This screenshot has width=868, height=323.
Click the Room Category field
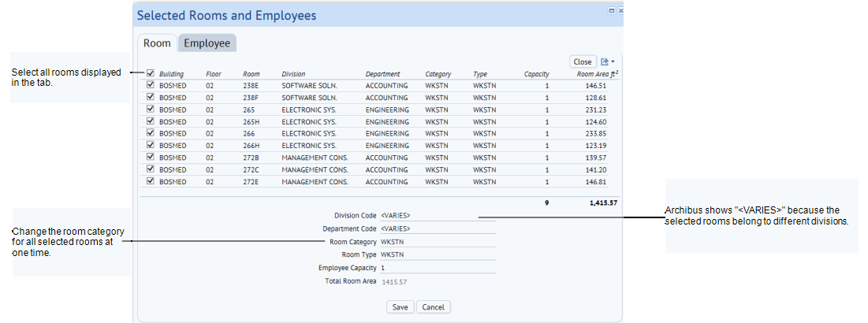point(438,242)
